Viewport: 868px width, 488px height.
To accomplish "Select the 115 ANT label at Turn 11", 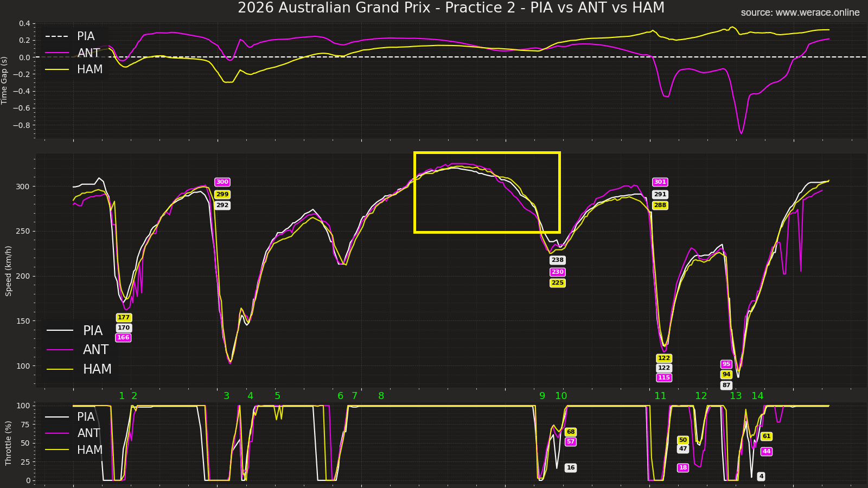I will (x=663, y=376).
